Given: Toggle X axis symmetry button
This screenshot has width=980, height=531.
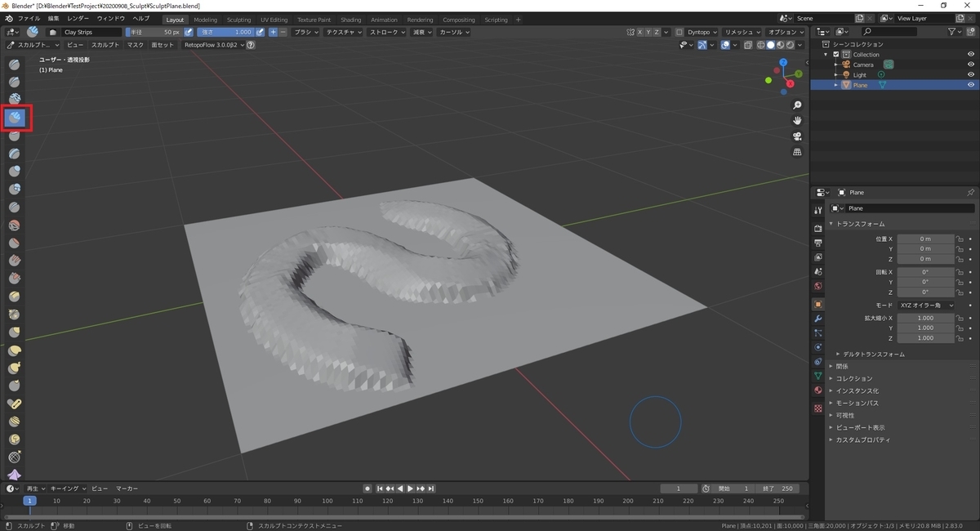Looking at the screenshot, I should coord(640,32).
